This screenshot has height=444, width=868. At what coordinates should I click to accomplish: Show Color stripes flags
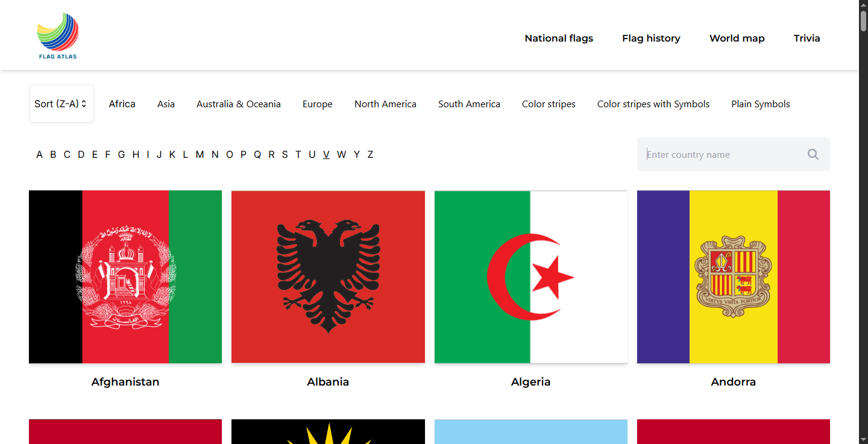[549, 104]
